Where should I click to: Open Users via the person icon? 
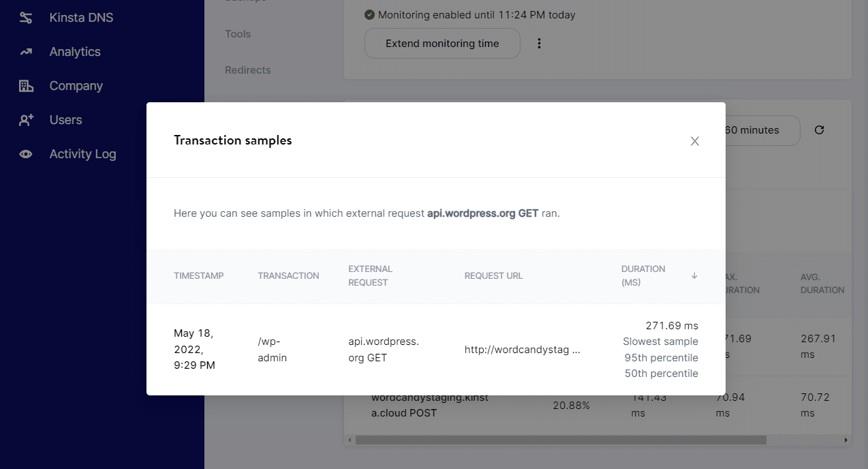(26, 119)
